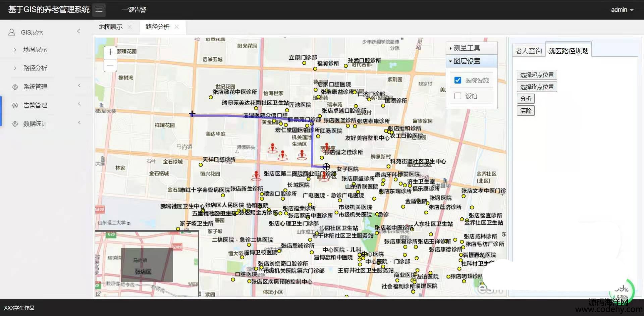Image resolution: width=644 pixels, height=316 pixels.
Task: Zoom out on the map
Action: click(x=110, y=65)
